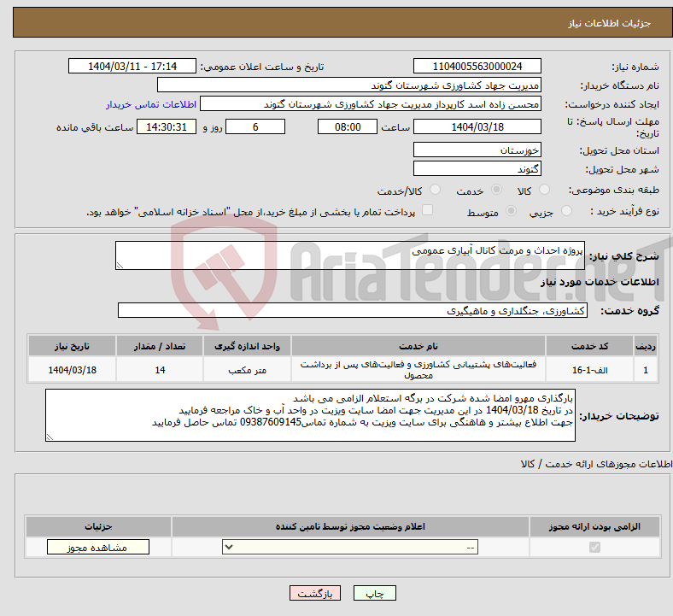Click the کد خدمت column header
Image resolution: width=673 pixels, height=616 pixels.
click(x=590, y=346)
